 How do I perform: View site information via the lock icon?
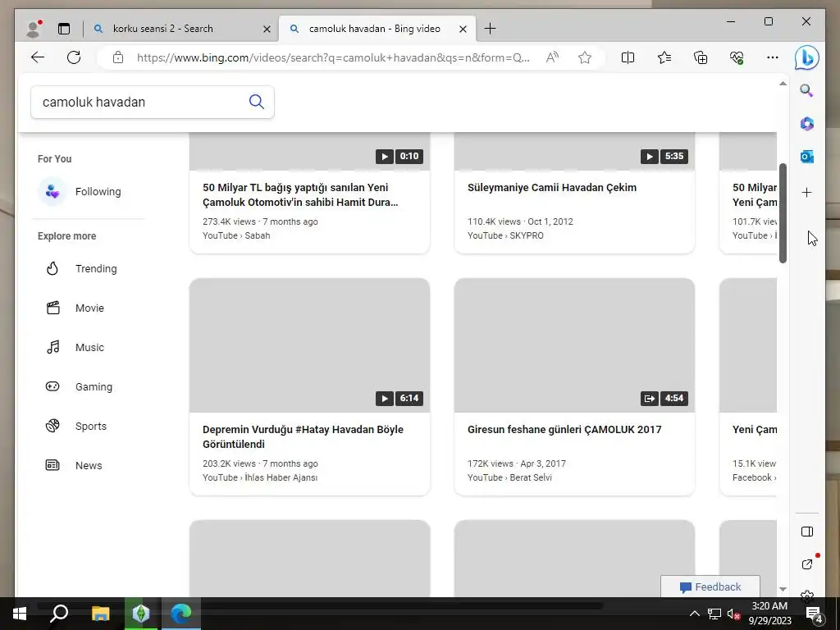(118, 57)
